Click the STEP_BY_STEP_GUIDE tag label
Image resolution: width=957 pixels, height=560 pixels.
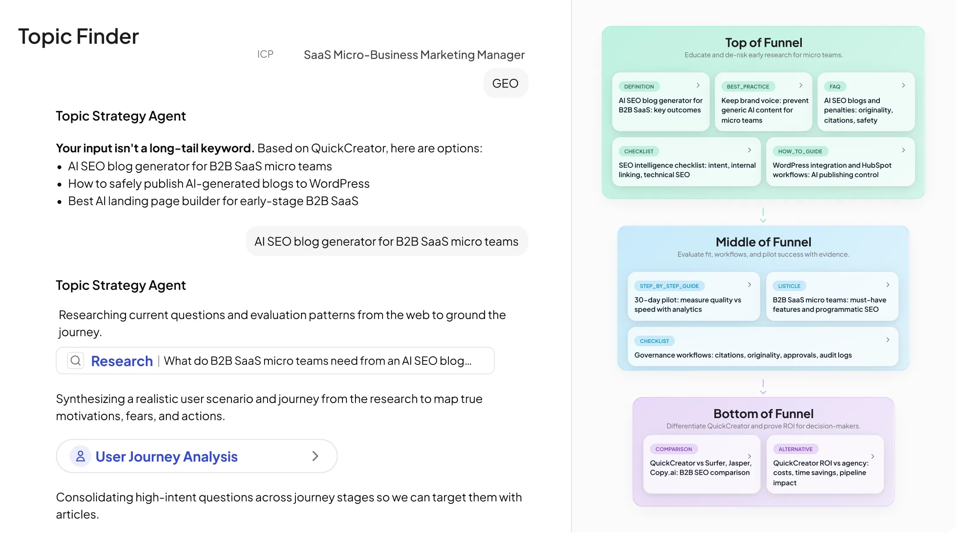669,286
